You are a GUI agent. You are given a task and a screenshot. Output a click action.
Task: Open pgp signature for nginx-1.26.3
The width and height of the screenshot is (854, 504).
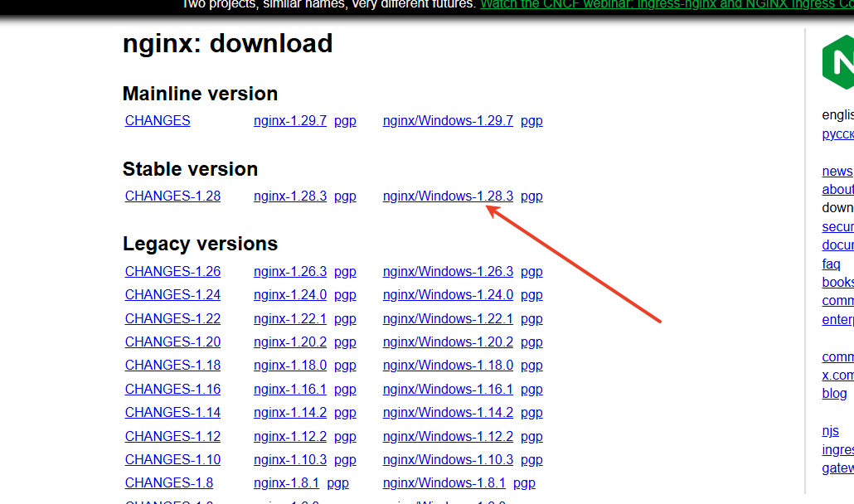click(345, 271)
